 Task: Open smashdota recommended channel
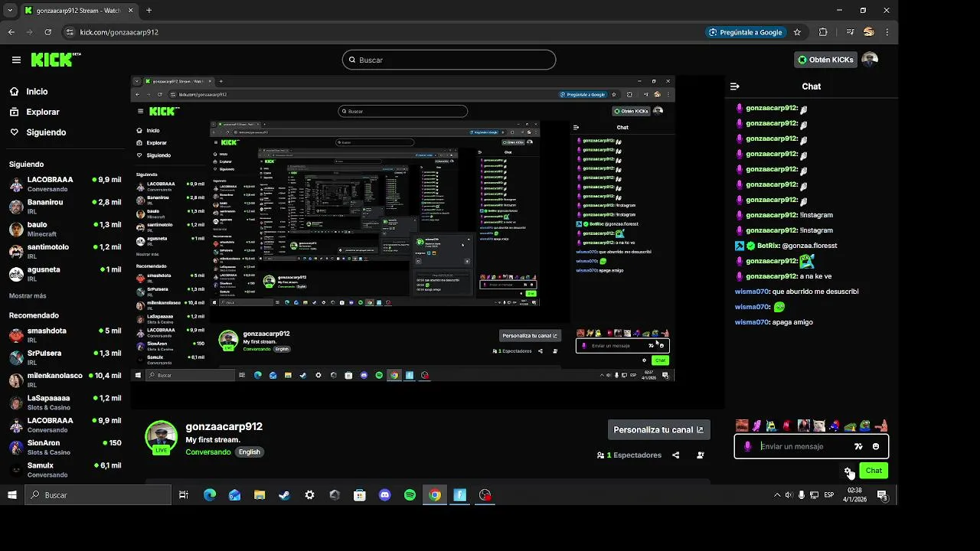(x=65, y=335)
